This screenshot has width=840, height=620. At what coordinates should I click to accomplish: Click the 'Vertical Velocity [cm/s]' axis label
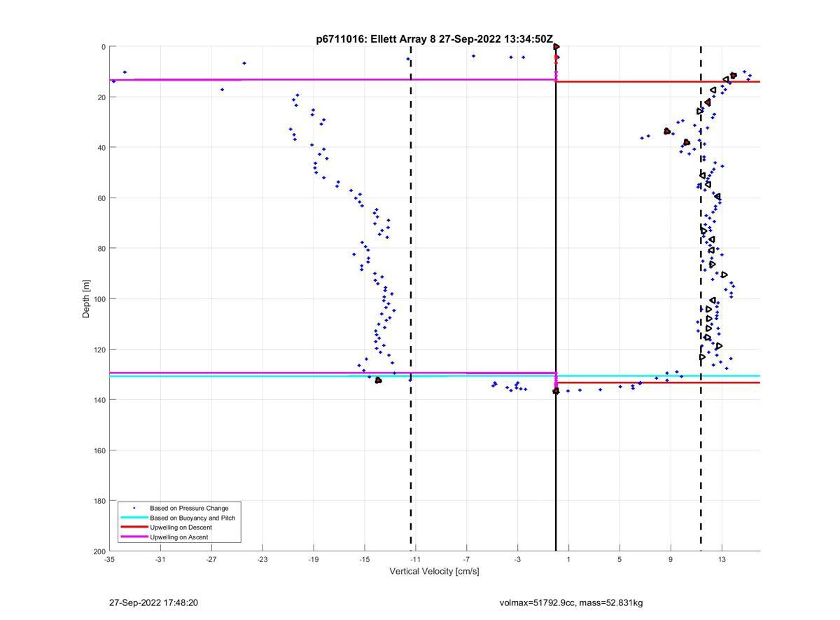click(x=434, y=572)
